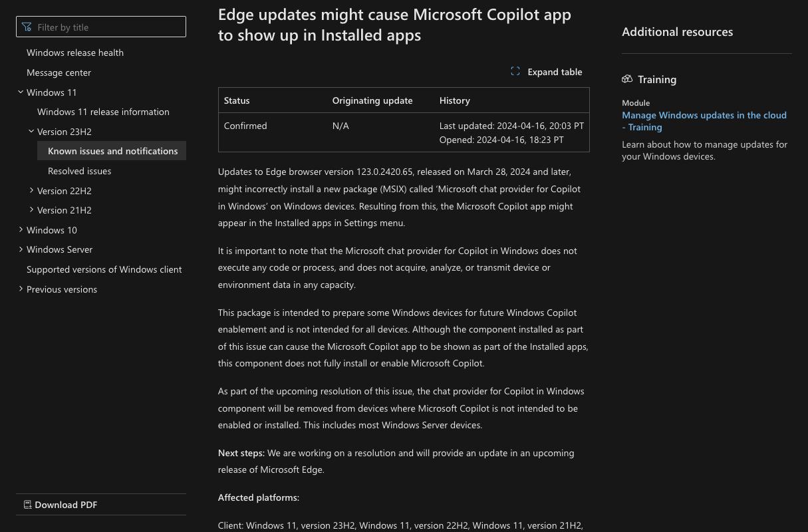808x532 pixels.
Task: Expand the Windows Server tree node
Action: [x=21, y=249]
